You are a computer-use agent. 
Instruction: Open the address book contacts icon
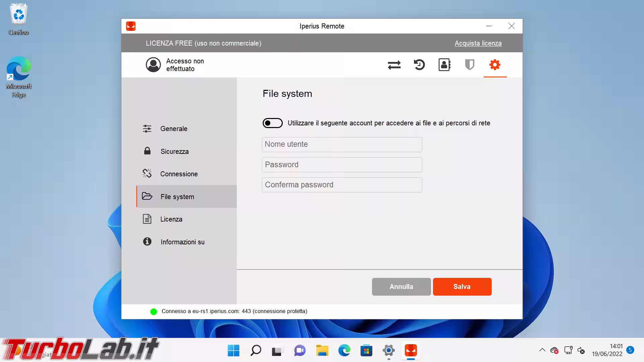pyautogui.click(x=444, y=65)
